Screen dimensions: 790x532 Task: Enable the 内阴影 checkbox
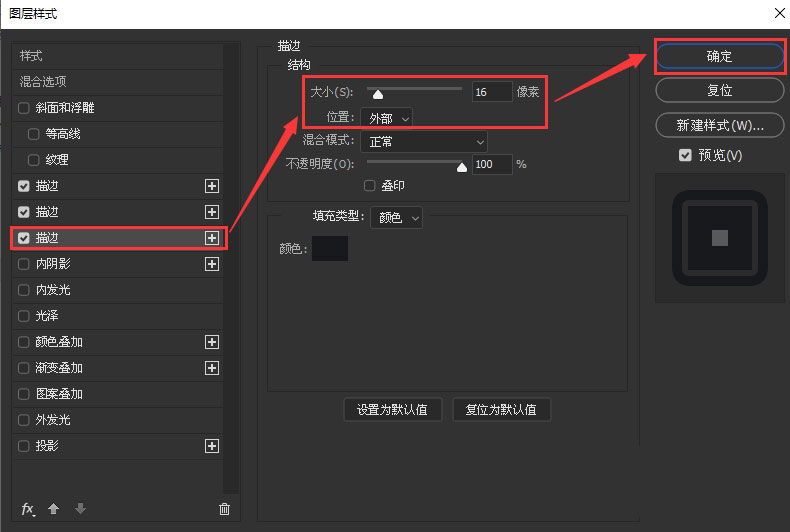point(24,264)
